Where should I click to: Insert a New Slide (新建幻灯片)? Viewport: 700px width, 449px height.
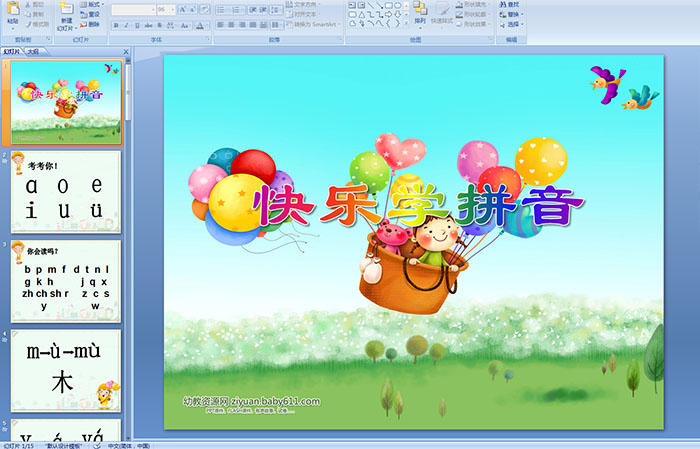[x=66, y=16]
